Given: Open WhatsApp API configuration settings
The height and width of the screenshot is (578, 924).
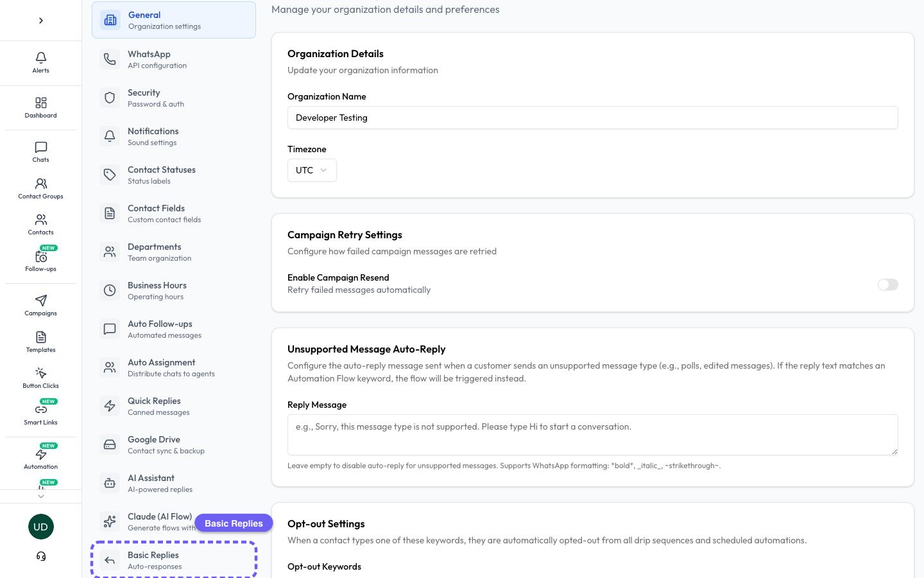Looking at the screenshot, I should tap(174, 59).
